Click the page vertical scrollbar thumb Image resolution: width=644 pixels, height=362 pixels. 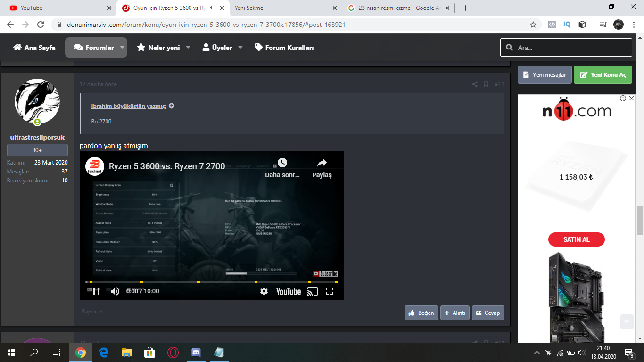pos(640,220)
